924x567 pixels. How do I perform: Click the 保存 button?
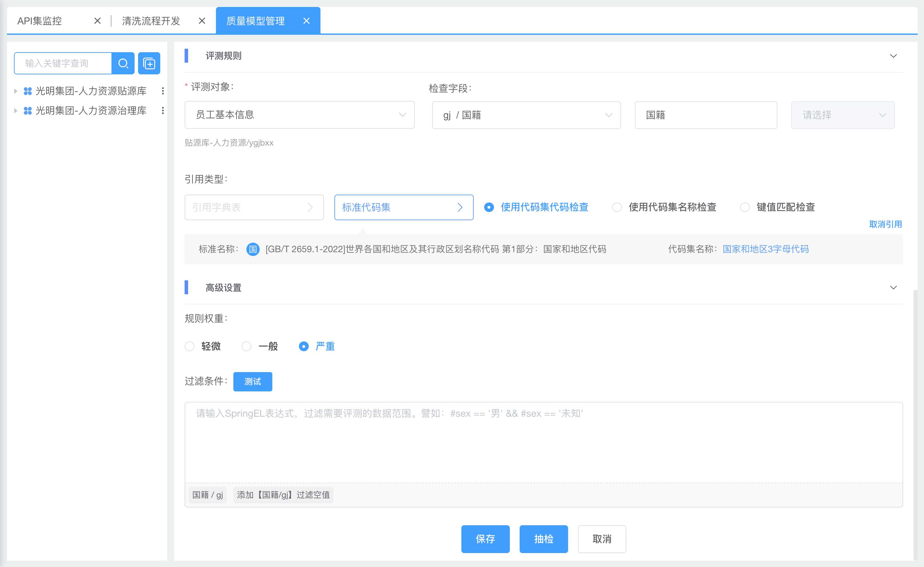tap(485, 539)
